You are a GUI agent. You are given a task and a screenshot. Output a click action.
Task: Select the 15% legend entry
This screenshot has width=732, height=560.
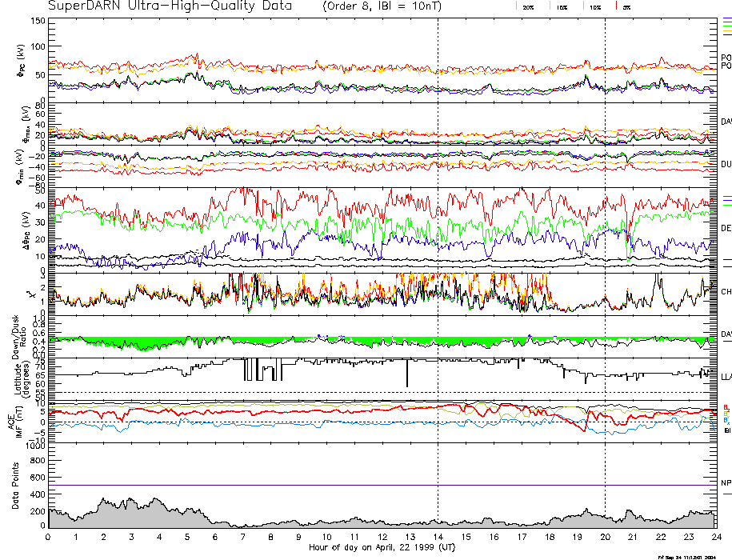pyautogui.click(x=562, y=6)
